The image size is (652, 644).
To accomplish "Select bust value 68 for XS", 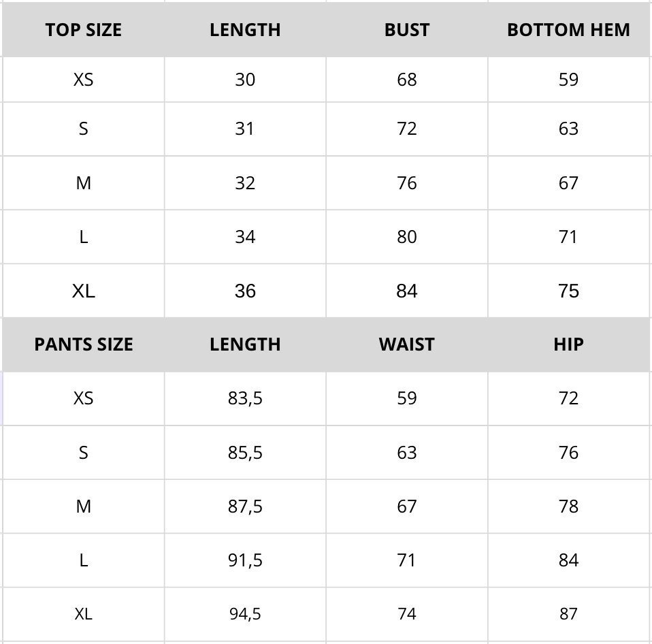I will pos(406,80).
